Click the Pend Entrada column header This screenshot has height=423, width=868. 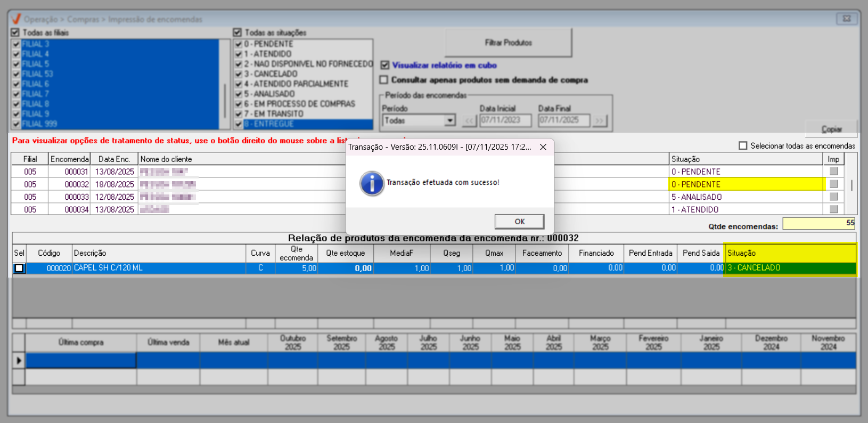click(651, 253)
